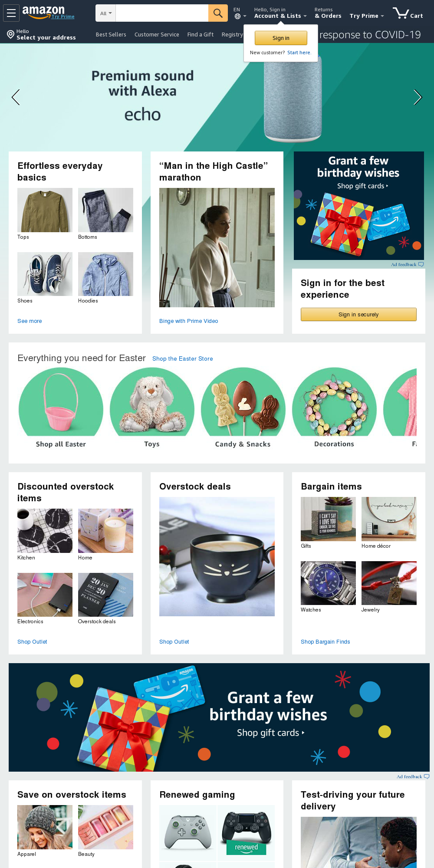Expand the Try Prime dropdown

[367, 16]
